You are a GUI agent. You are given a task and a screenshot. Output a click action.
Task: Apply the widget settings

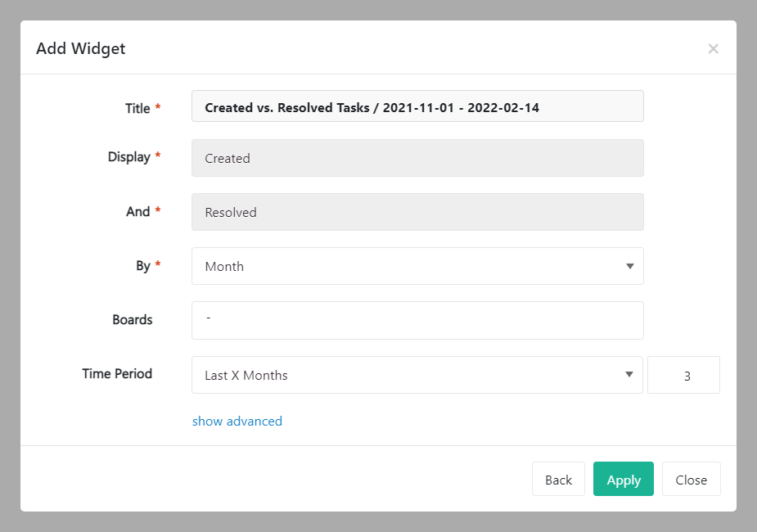[x=624, y=480]
